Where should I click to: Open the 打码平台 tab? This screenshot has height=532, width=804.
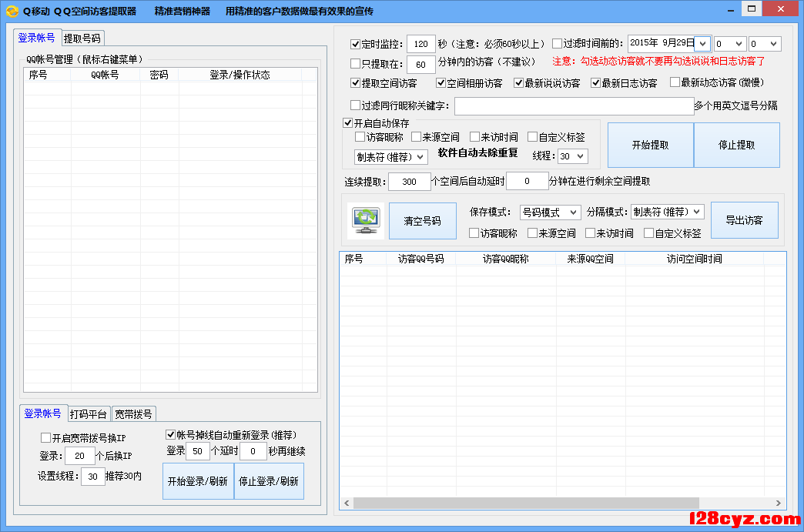[x=89, y=414]
